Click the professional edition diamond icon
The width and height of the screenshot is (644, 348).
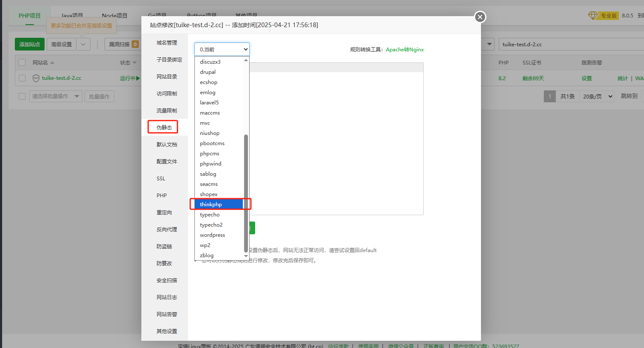[x=593, y=16]
